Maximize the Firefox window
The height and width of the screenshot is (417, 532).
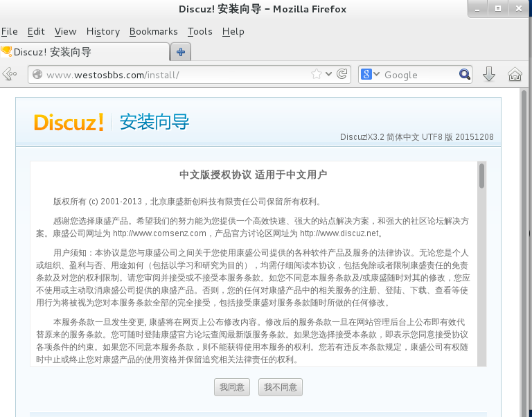tap(498, 9)
